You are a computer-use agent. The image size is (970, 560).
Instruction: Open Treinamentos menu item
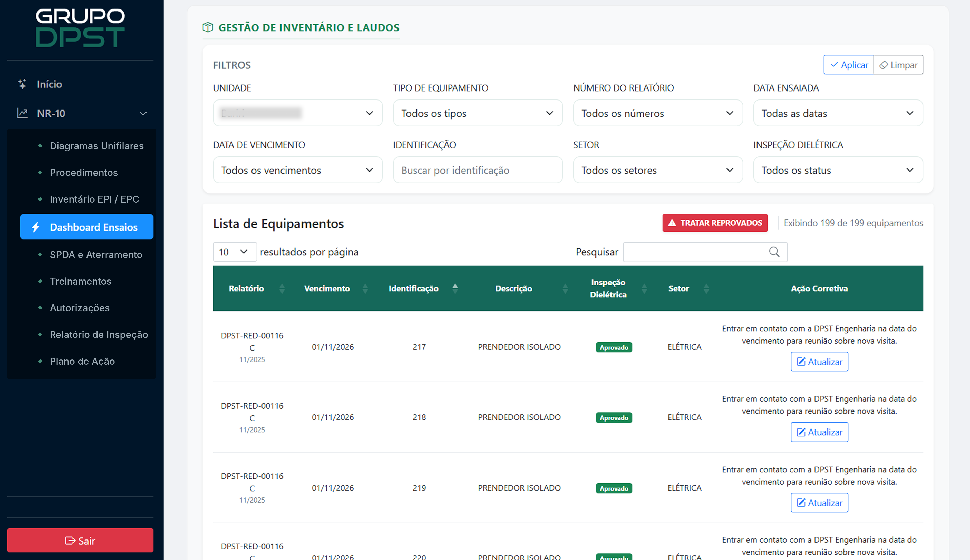point(81,281)
